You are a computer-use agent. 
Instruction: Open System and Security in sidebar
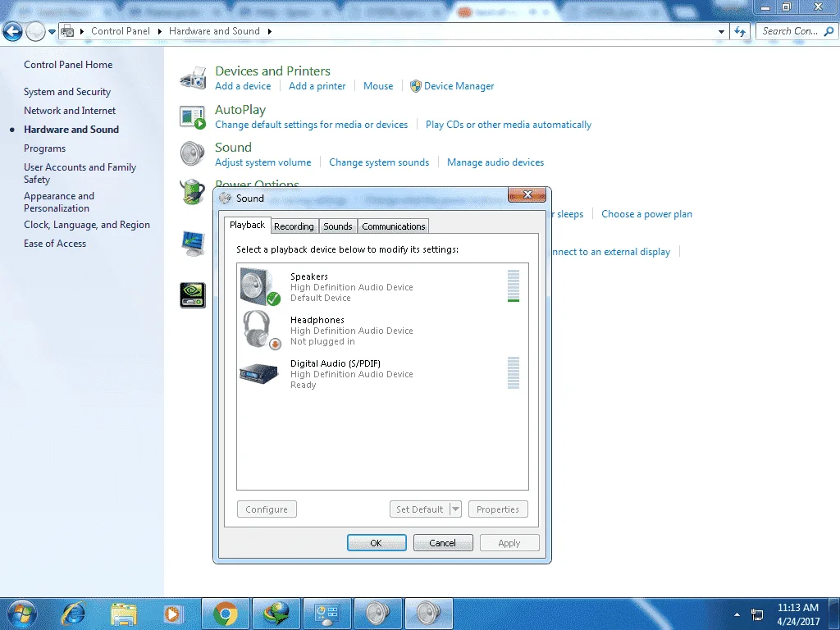[x=67, y=92]
